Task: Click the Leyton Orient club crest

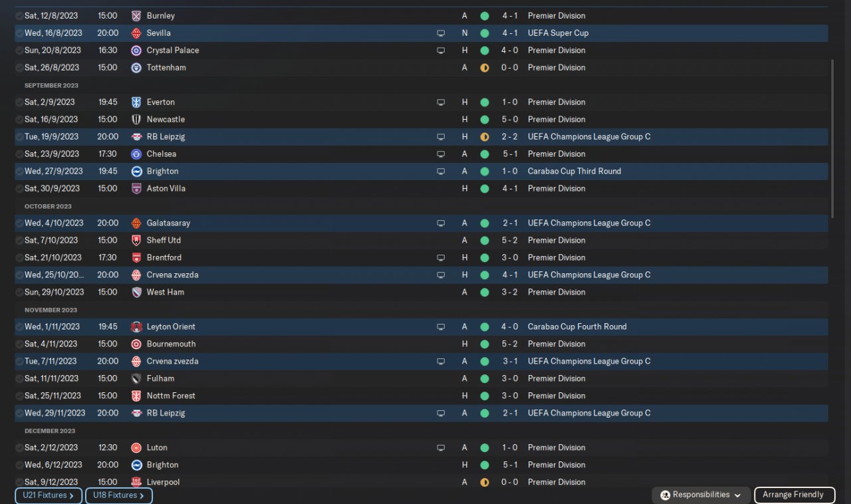Action: 136,326
